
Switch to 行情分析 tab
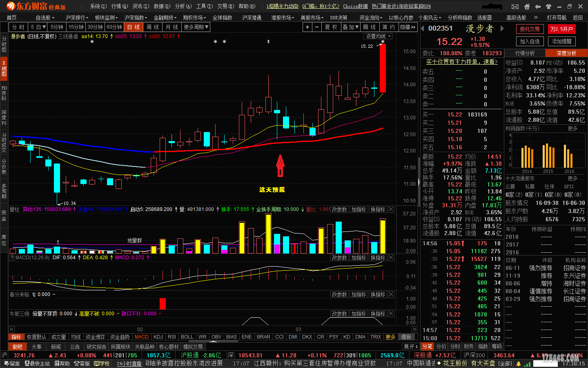pos(525,53)
